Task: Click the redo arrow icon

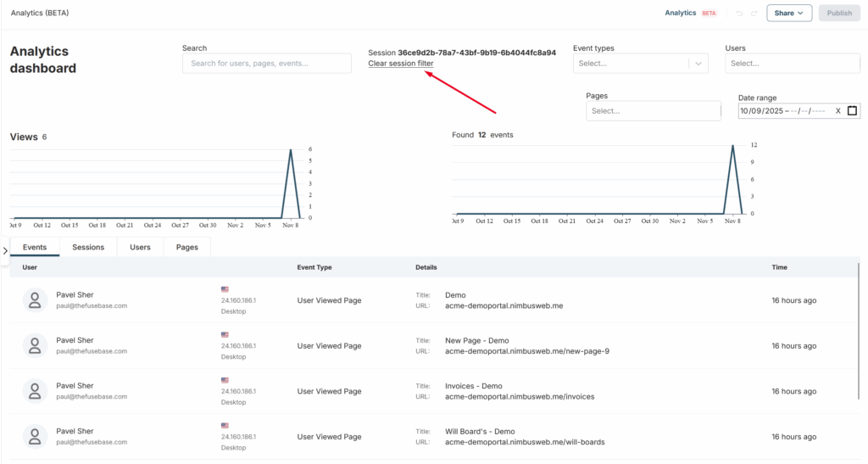Action: [754, 14]
